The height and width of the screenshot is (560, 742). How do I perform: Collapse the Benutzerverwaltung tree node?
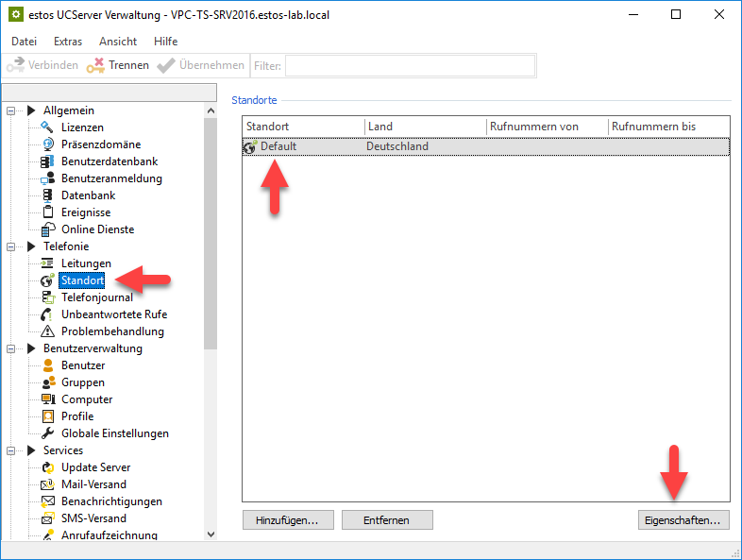[x=11, y=348]
